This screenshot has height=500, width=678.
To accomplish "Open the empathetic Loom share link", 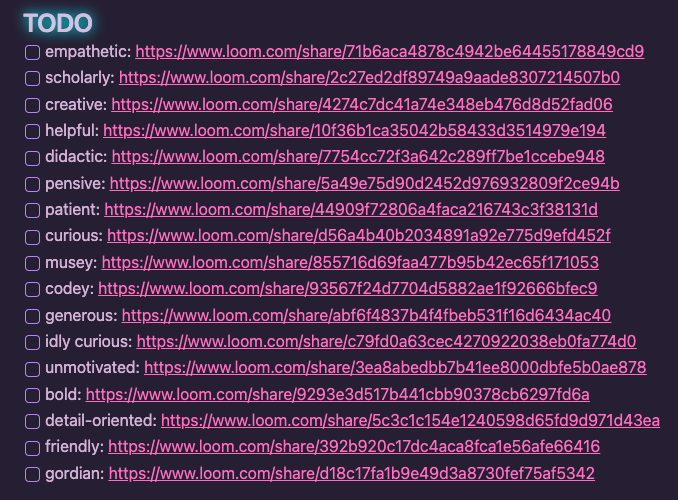I will click(390, 51).
